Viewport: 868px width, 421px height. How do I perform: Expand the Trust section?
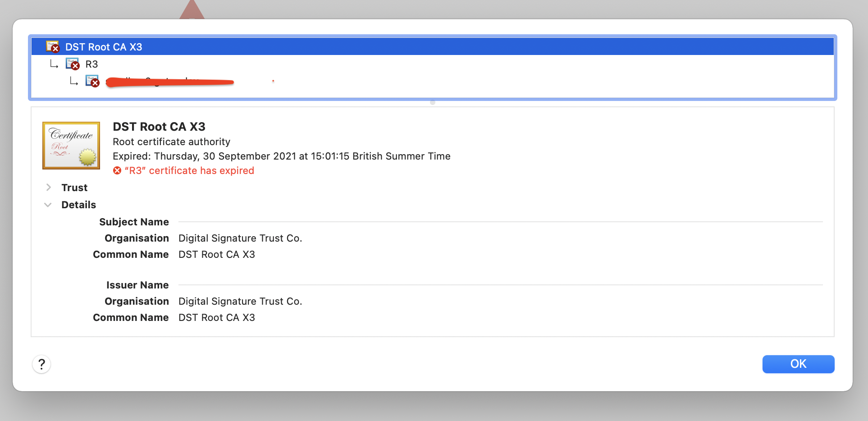pos(48,187)
